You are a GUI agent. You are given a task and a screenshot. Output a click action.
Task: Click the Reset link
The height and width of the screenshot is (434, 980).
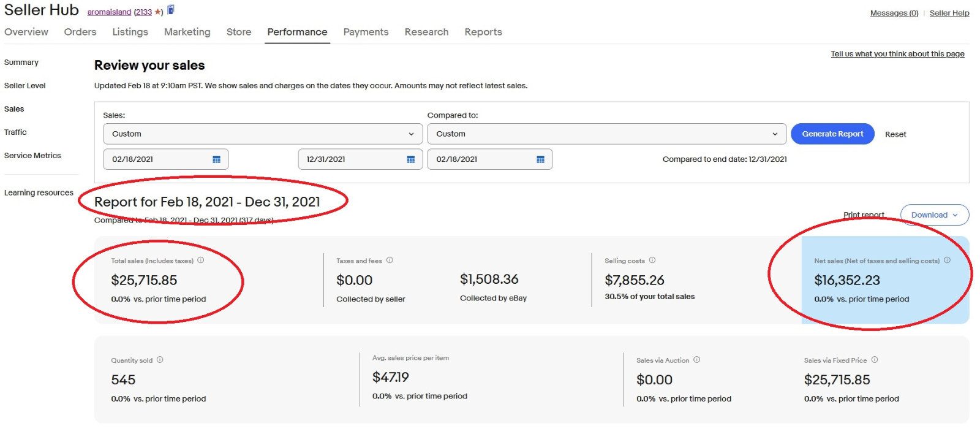(895, 134)
